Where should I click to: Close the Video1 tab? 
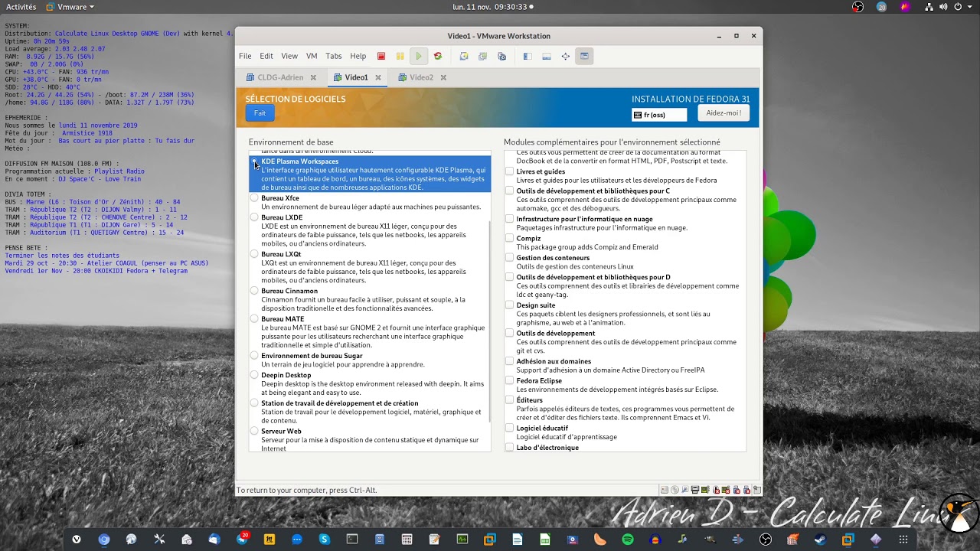coord(378,77)
